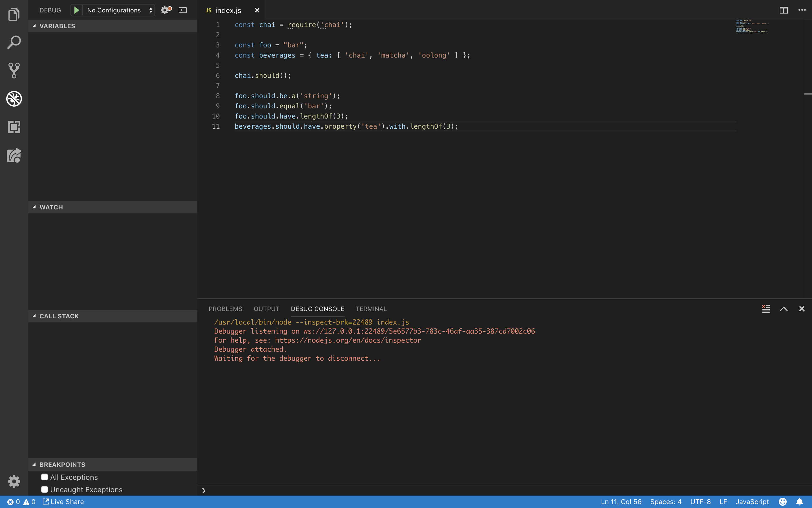Open launch.json via debug gear icon

166,10
